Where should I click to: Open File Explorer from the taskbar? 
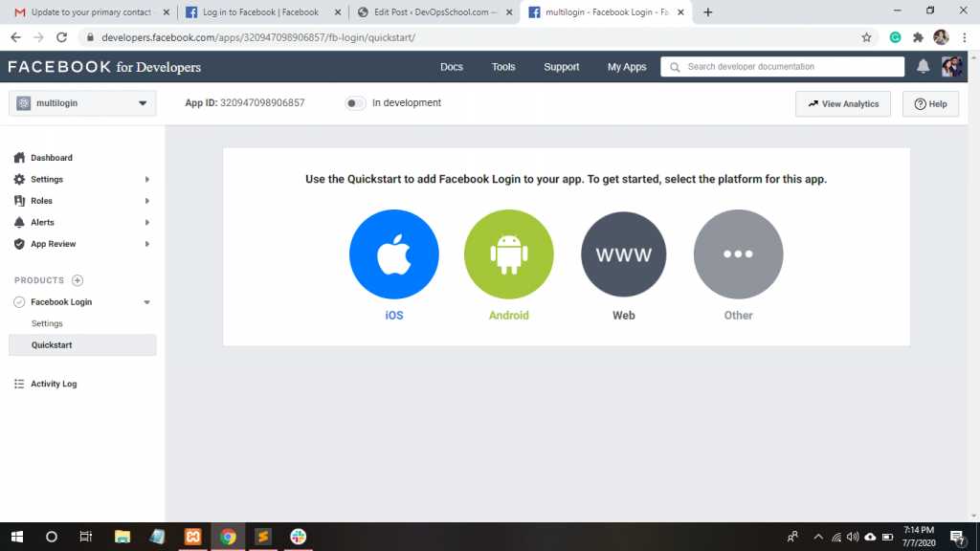(122, 537)
